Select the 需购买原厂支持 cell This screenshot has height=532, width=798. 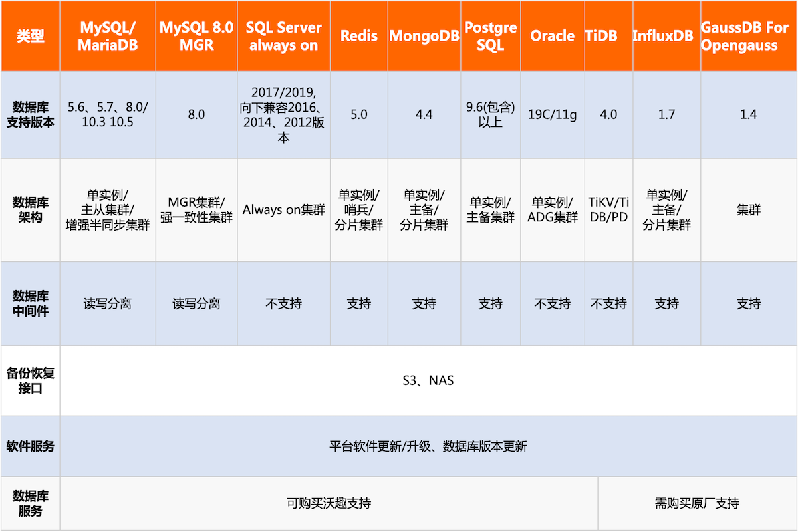696,503
